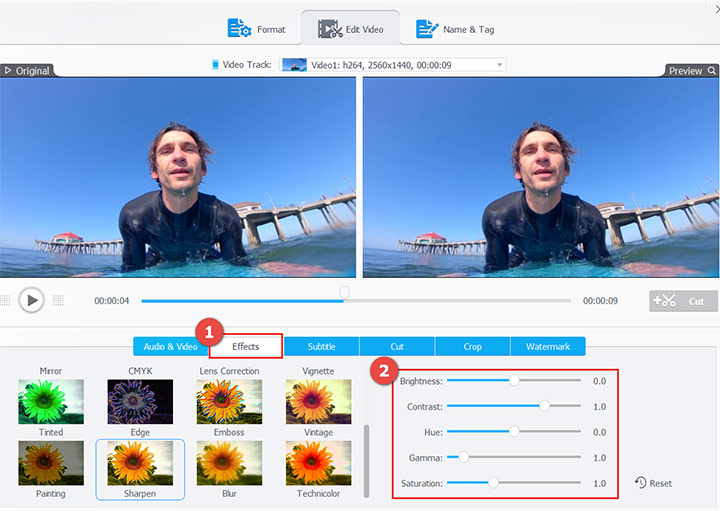Play the video with the play button
Viewport: 720px width, 511px height.
pos(32,300)
